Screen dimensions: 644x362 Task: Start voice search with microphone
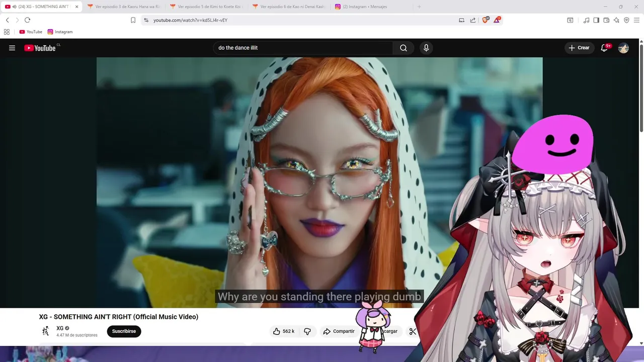[426, 48]
